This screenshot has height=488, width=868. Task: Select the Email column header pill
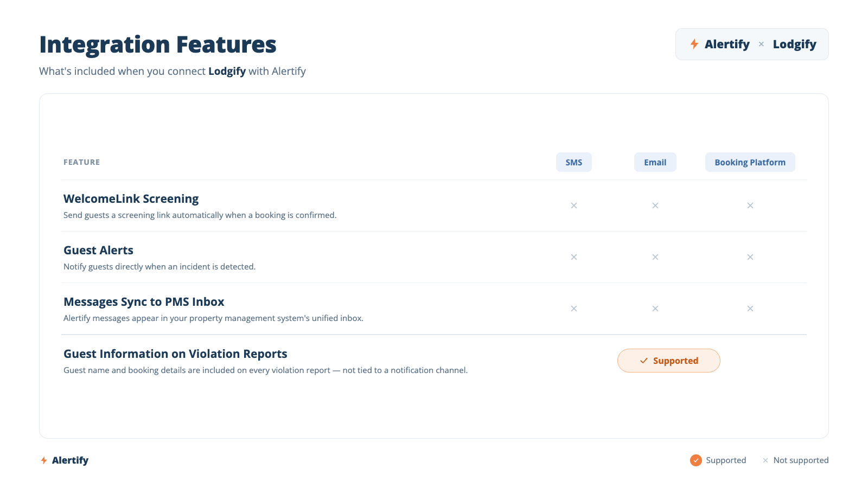point(655,162)
